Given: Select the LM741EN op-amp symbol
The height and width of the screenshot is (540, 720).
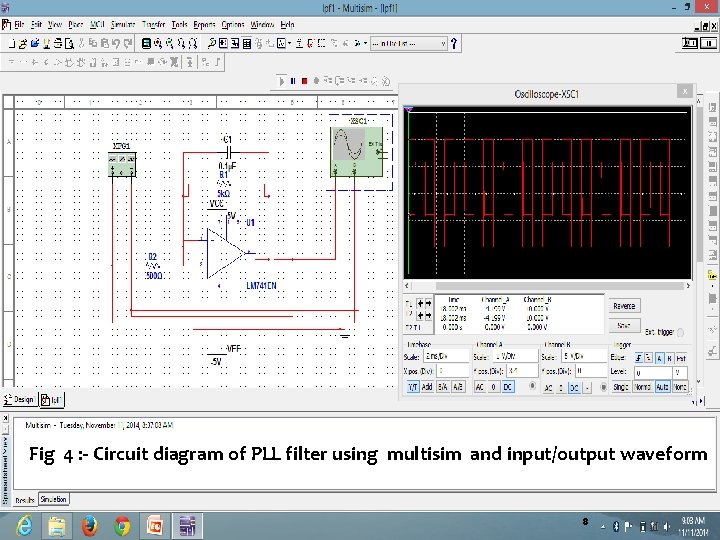Looking at the screenshot, I should tap(225, 253).
